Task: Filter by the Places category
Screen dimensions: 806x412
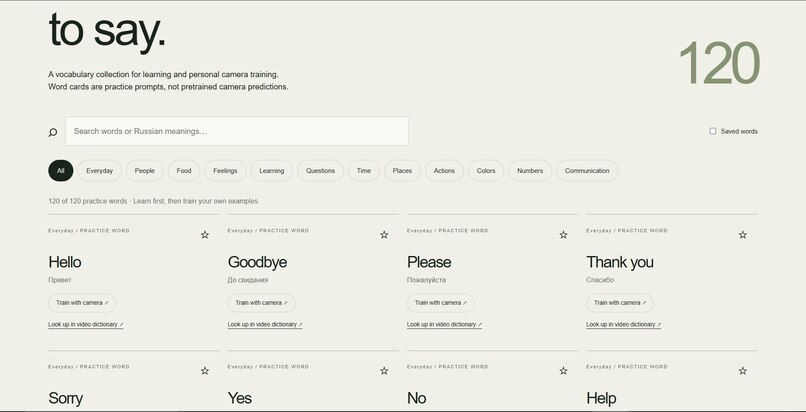Action: pyautogui.click(x=402, y=171)
